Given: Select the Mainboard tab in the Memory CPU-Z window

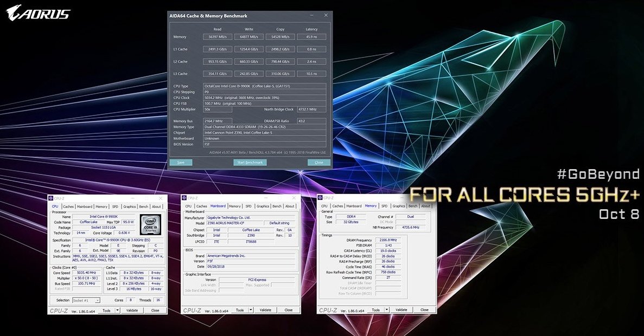Looking at the screenshot, I should pyautogui.click(x=354, y=206).
